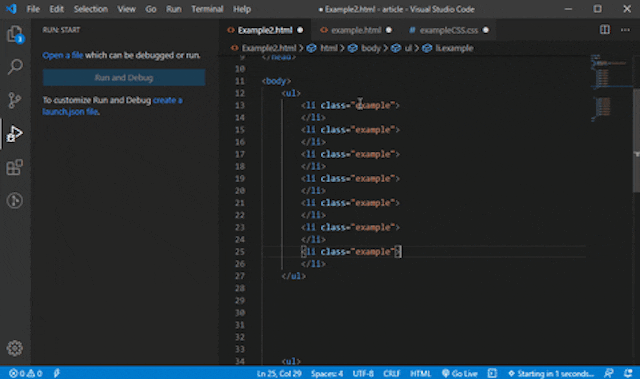This screenshot has width=640, height=379.
Task: Open the editor More Actions menu
Action: coord(625,30)
